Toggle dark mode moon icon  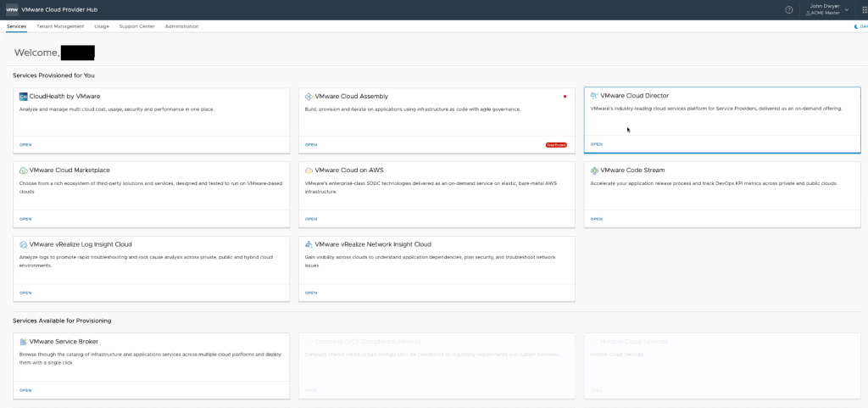coord(857,26)
